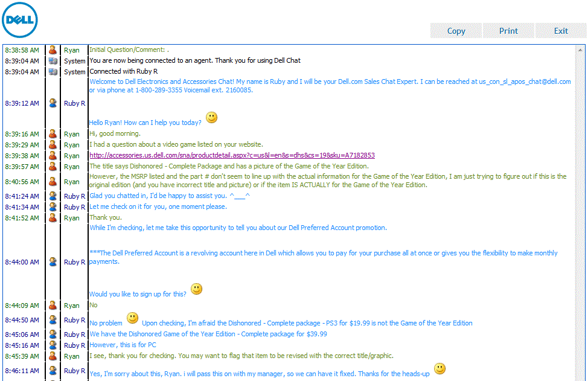Click Ruby R's avatar icon at 8:45:06 AM
This screenshot has width=588, height=381.
pos(53,335)
